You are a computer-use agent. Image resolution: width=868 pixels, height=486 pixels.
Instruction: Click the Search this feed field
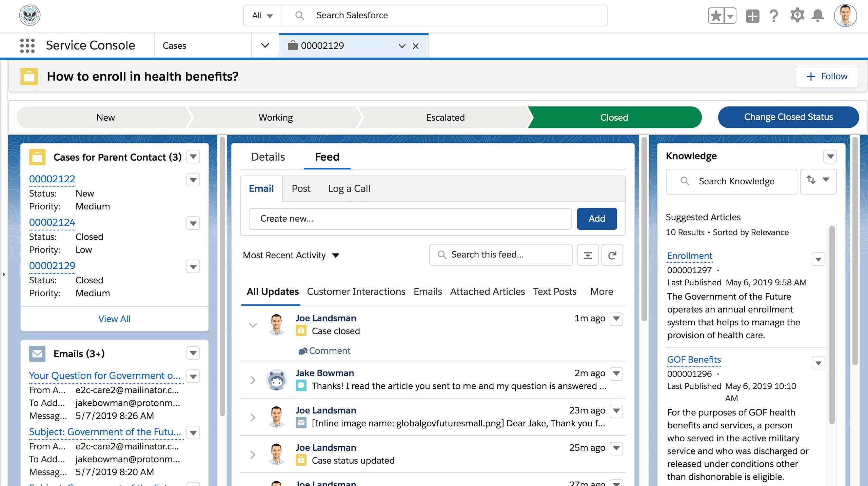[x=501, y=255]
